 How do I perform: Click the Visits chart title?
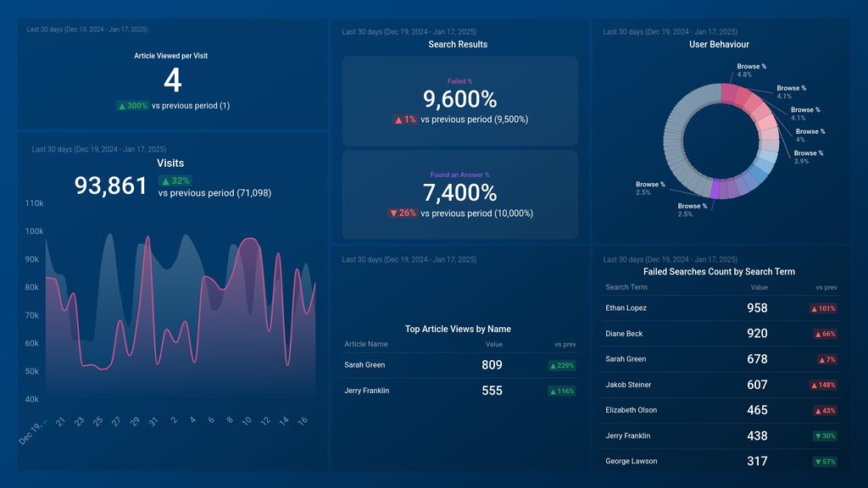[170, 164]
